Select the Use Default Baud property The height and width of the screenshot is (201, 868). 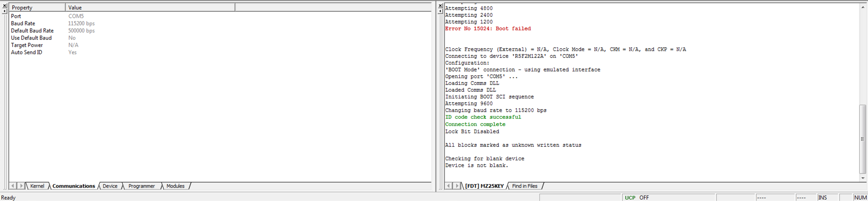pyautogui.click(x=219, y=38)
